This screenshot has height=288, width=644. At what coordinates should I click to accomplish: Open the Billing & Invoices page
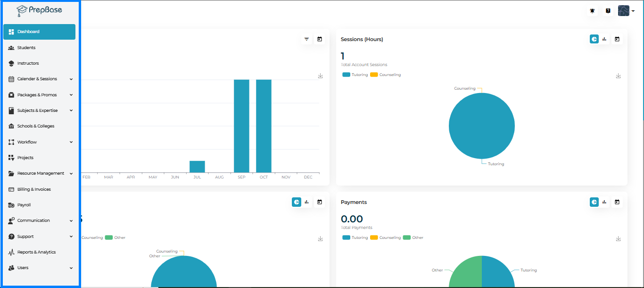click(34, 189)
